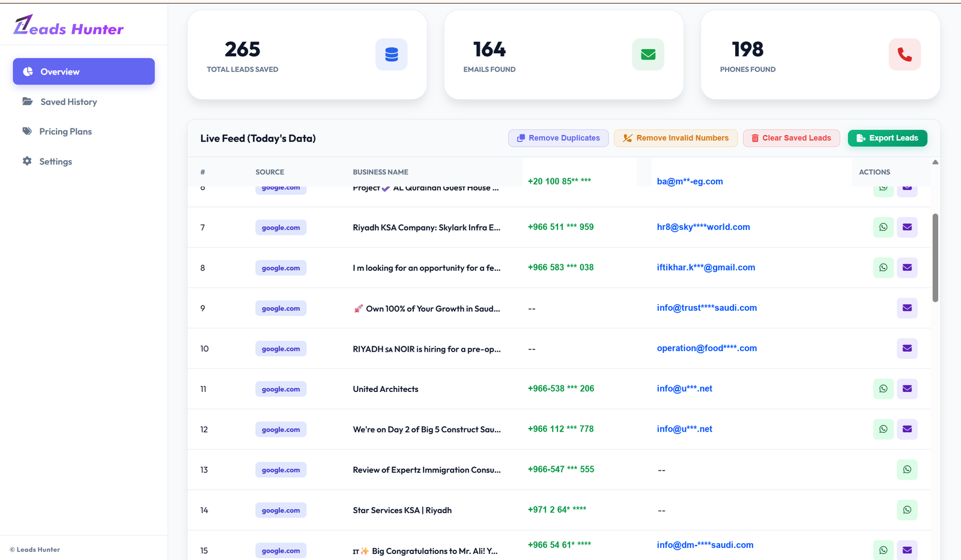The width and height of the screenshot is (961, 560).
Task: Click google.com source badge in row 14
Action: tap(280, 510)
